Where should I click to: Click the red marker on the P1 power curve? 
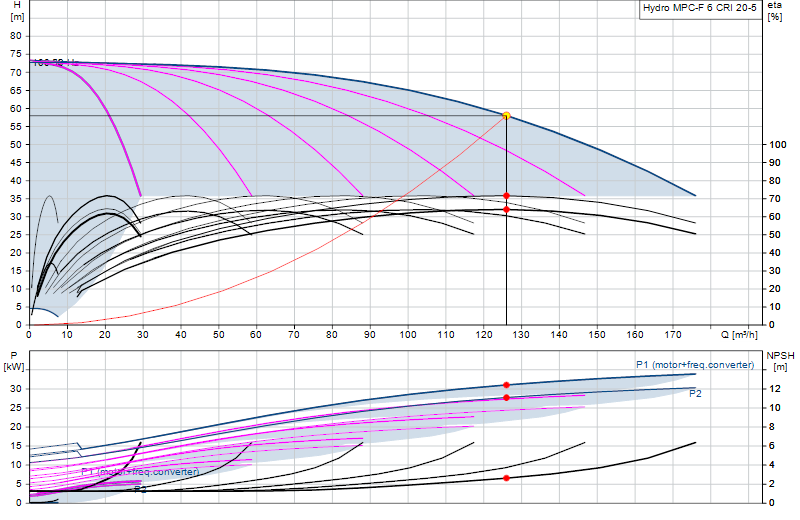[x=506, y=385]
